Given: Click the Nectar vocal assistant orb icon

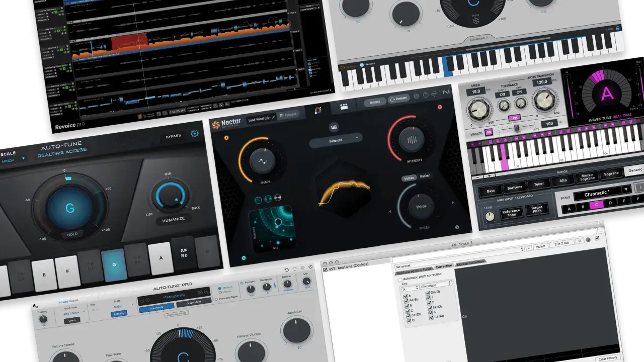Looking at the screenshot, I should click(317, 110).
